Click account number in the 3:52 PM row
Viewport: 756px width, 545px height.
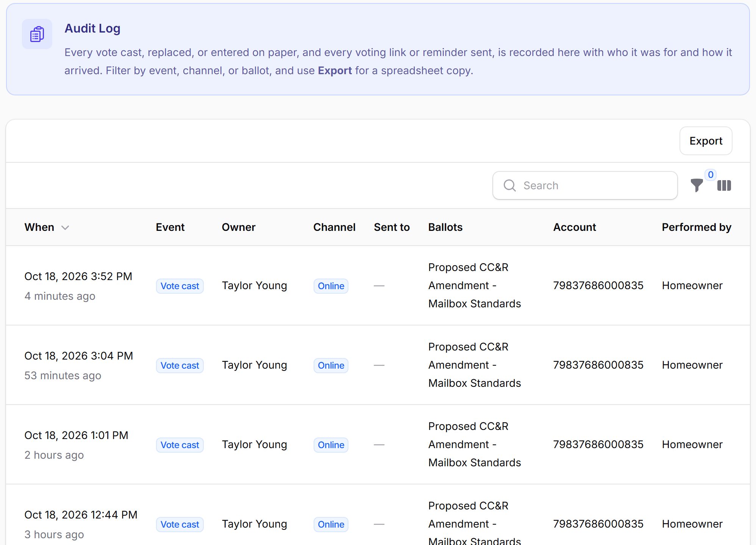pos(598,285)
